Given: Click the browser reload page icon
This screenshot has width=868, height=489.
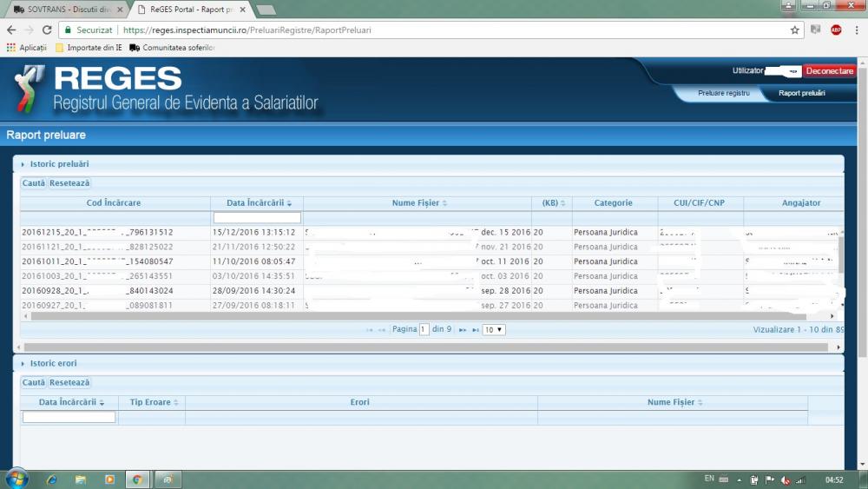Looking at the screenshot, I should tap(47, 30).
